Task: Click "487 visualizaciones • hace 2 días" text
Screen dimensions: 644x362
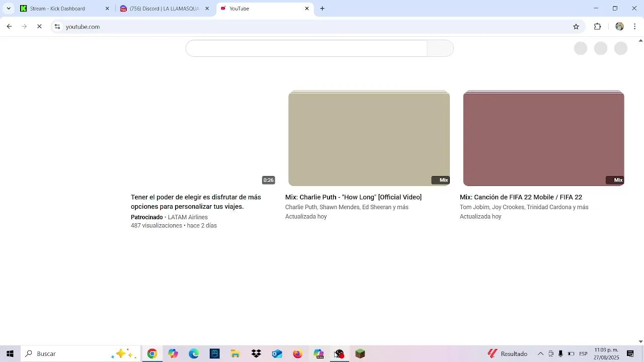Action: [174, 226]
